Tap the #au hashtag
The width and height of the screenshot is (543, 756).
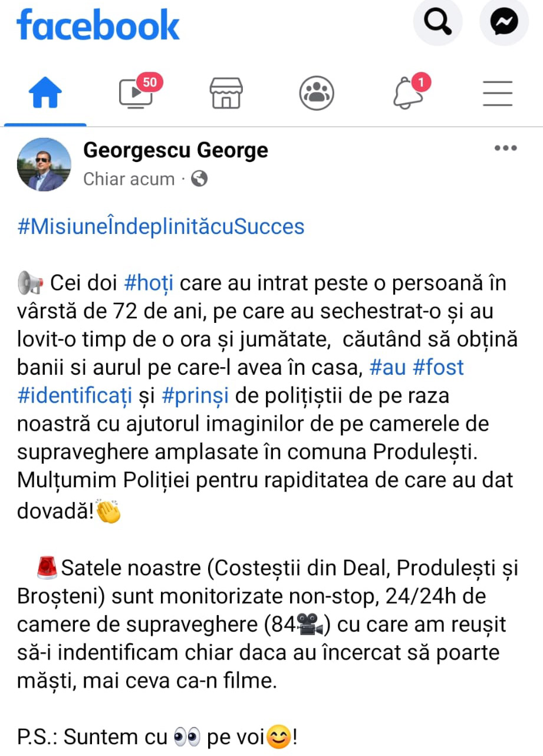pyautogui.click(x=387, y=367)
